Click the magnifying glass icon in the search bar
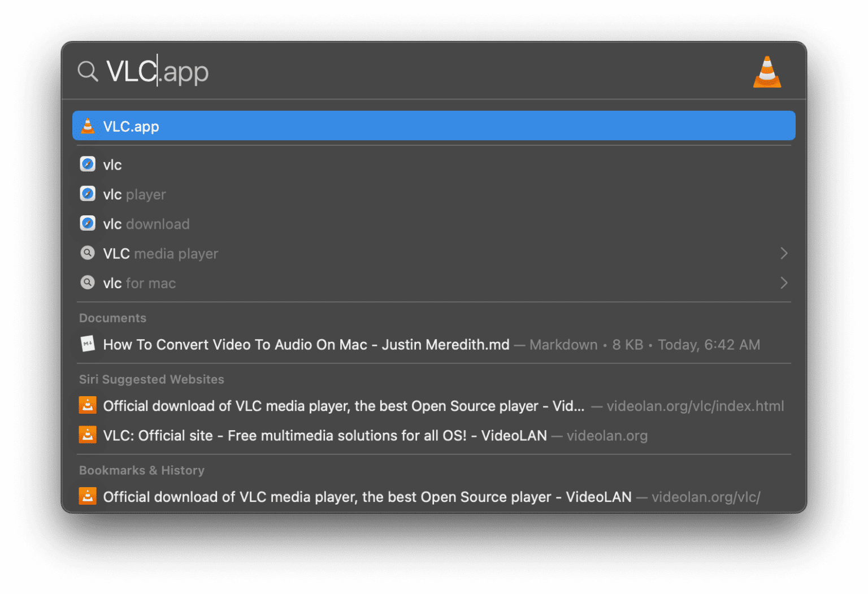Image resolution: width=868 pixels, height=594 pixels. pyautogui.click(x=88, y=71)
